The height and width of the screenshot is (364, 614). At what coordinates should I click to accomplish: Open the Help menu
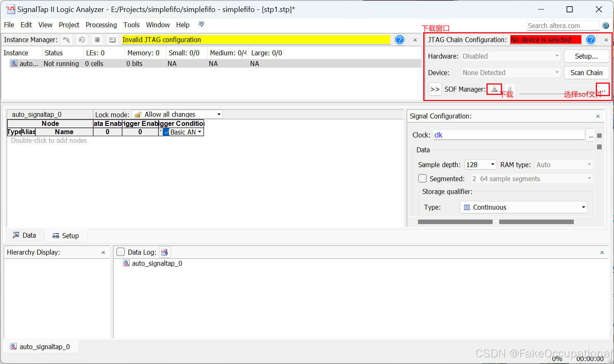point(183,25)
